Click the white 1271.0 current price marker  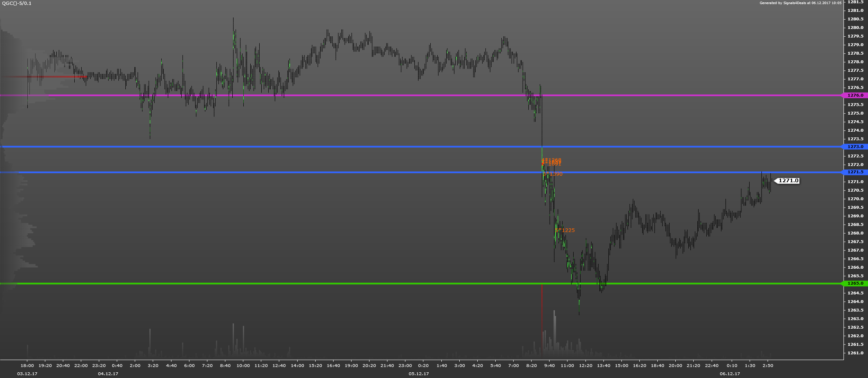tap(788, 181)
